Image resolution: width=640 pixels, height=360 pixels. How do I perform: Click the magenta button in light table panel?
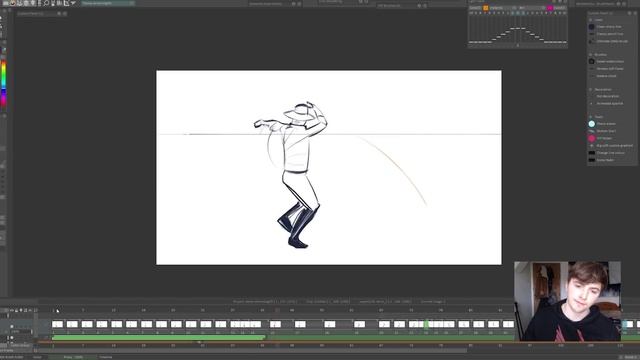550,8
